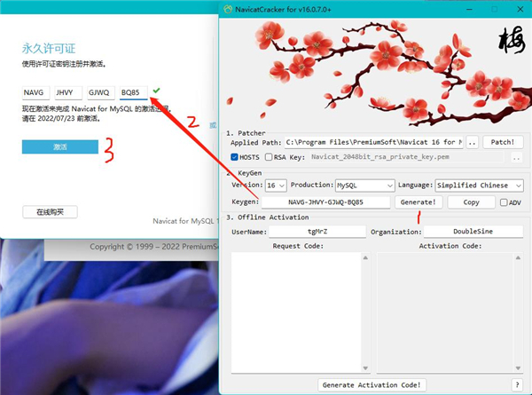Browse for RSA key file with .. button

click(516, 157)
